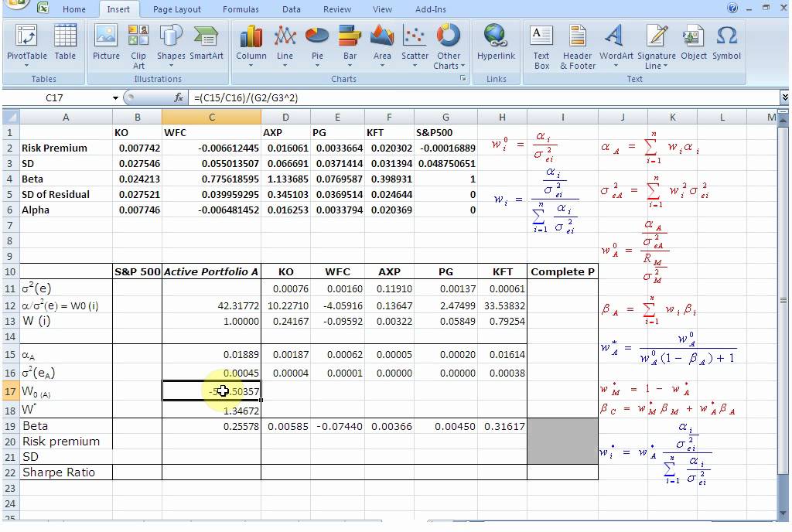Screen dimensions: 792x532
Task: Insert a Text Box
Action: click(541, 46)
